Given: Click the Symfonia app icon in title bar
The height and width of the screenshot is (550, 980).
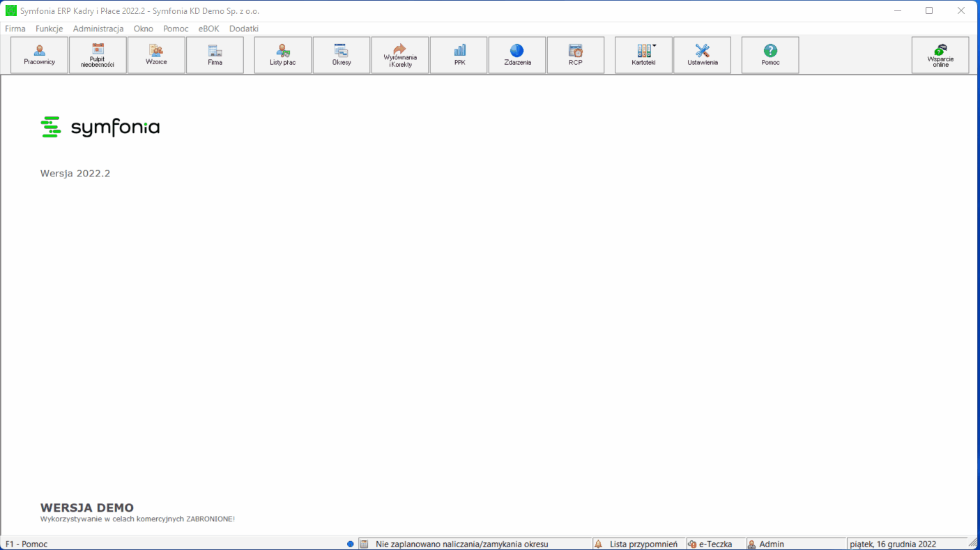Looking at the screenshot, I should (11, 10).
